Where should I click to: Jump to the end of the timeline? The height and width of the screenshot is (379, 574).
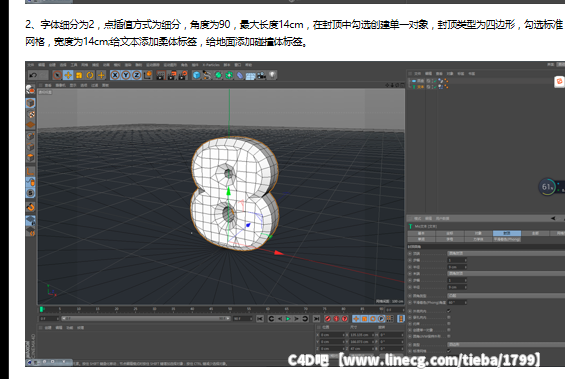point(317,319)
